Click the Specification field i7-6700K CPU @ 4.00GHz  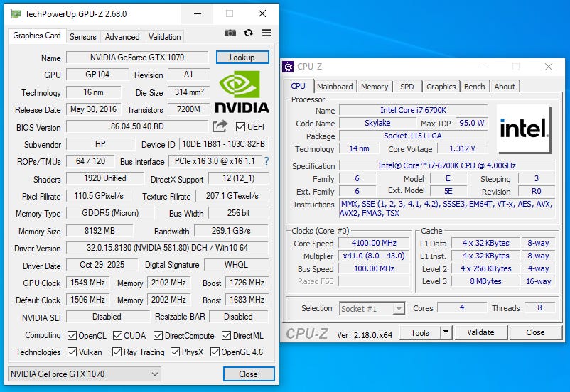pos(447,165)
